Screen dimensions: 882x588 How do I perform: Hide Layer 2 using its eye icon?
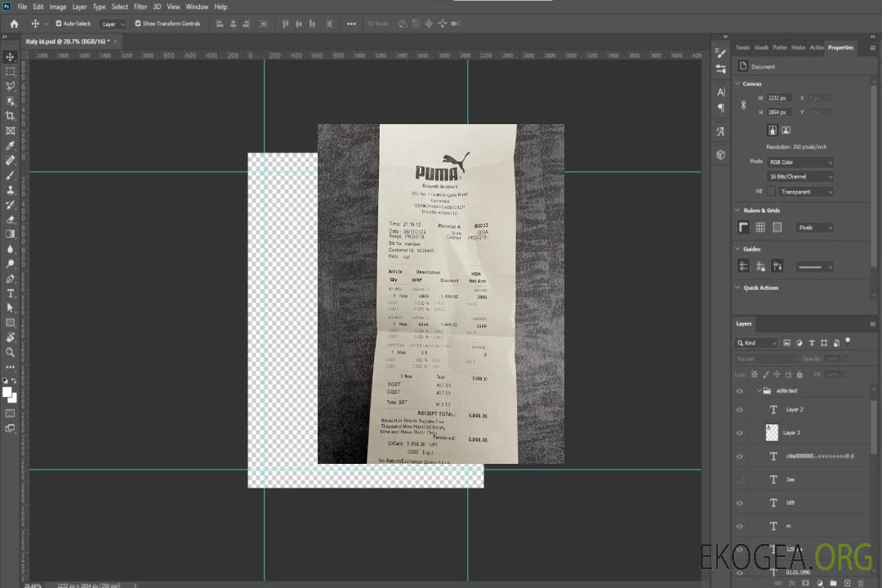(x=740, y=410)
